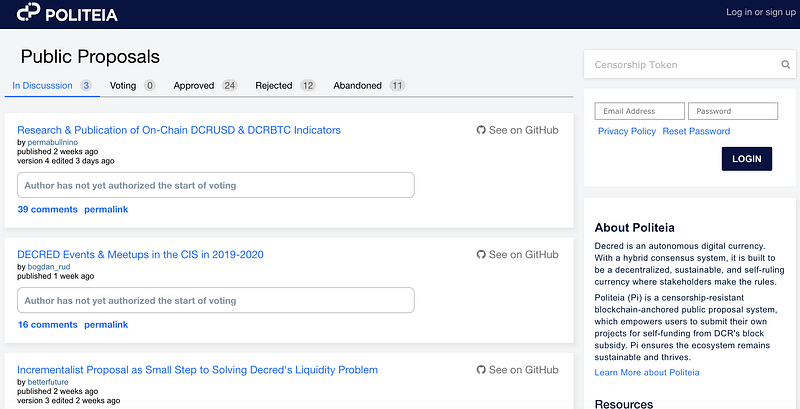Image resolution: width=800 pixels, height=409 pixels.
Task: Click GitHub icon on Incrementalist Proposal card
Action: pos(481,370)
